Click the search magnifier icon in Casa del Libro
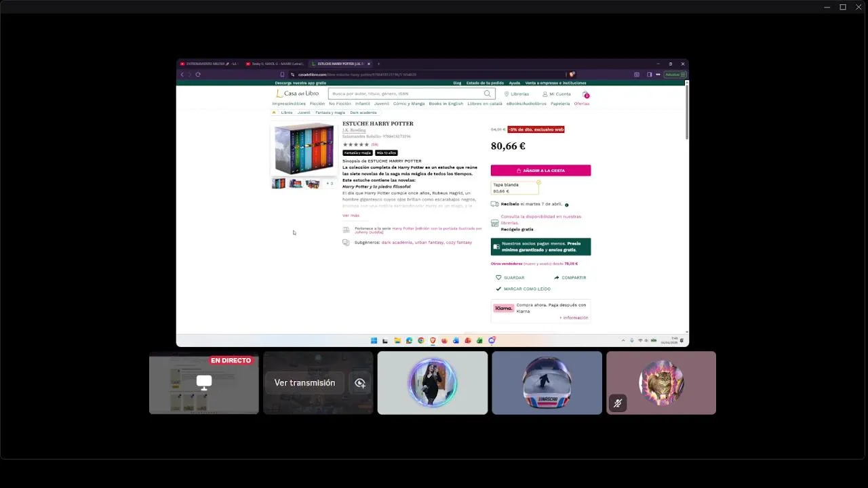 [487, 94]
